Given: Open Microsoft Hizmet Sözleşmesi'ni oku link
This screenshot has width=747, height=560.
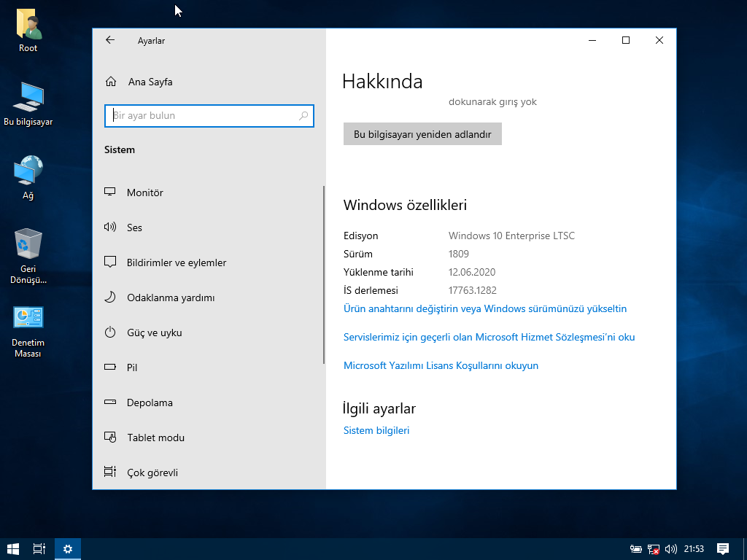Looking at the screenshot, I should 489,337.
